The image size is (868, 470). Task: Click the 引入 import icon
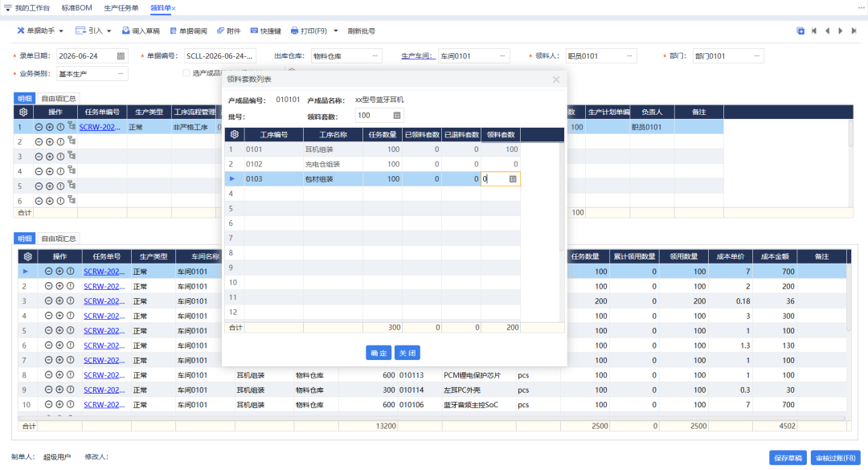(80, 31)
